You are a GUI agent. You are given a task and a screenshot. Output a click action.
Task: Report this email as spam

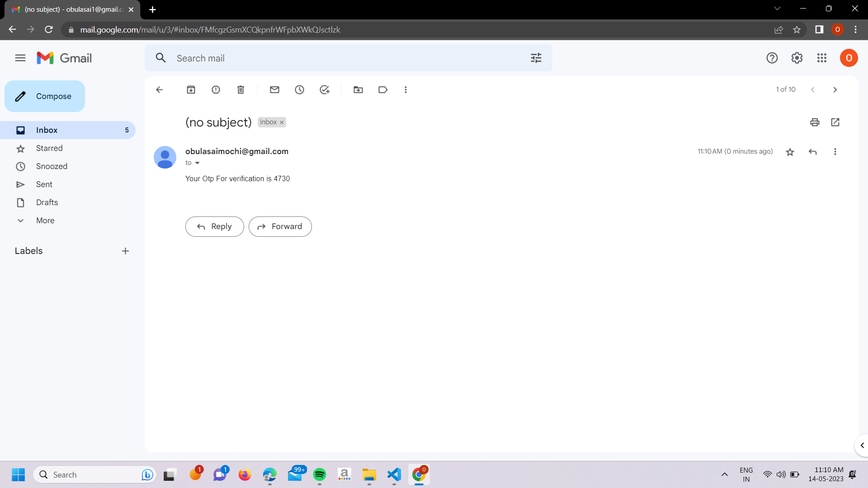(216, 89)
